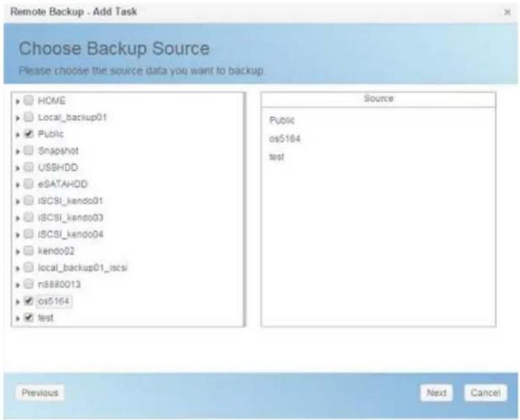Go back with the Previous button
Viewport: 520px width, 420px height.
40,393
